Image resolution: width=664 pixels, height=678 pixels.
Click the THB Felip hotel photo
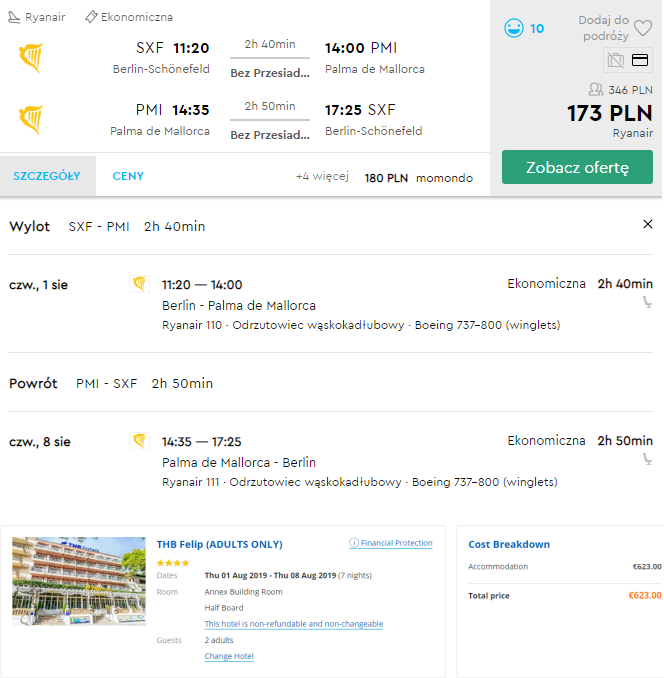click(78, 581)
